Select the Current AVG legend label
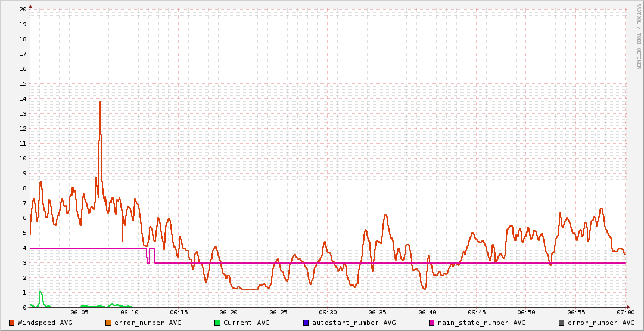This screenshot has height=331, width=644. tap(246, 323)
